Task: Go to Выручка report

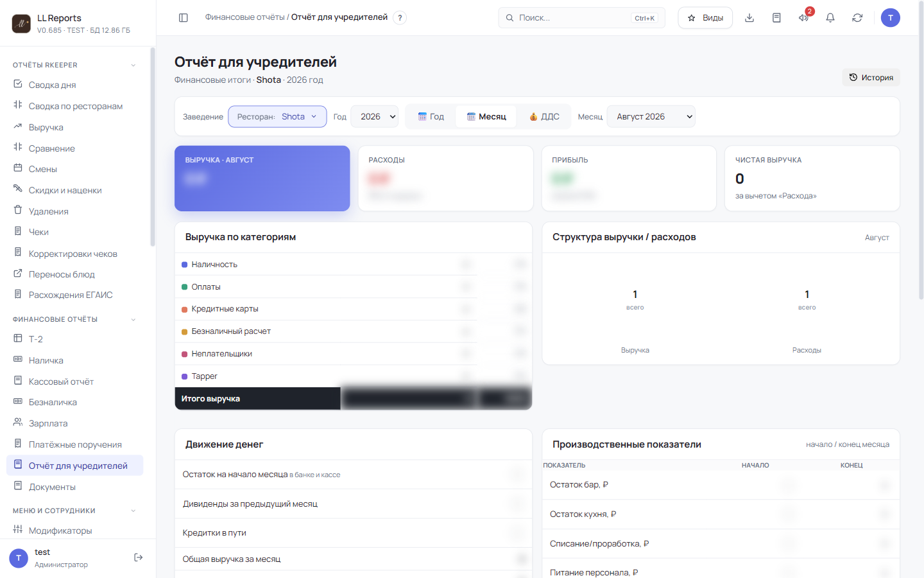Action: (74, 127)
